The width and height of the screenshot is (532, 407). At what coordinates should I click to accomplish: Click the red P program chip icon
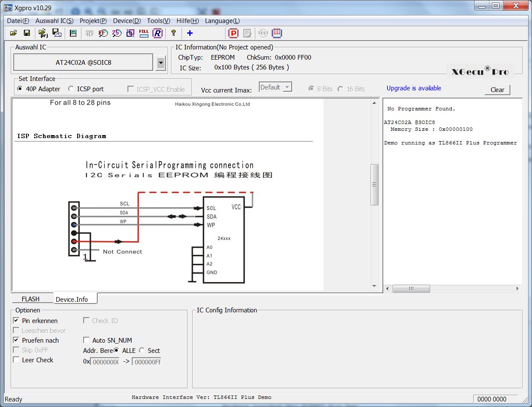coord(233,33)
